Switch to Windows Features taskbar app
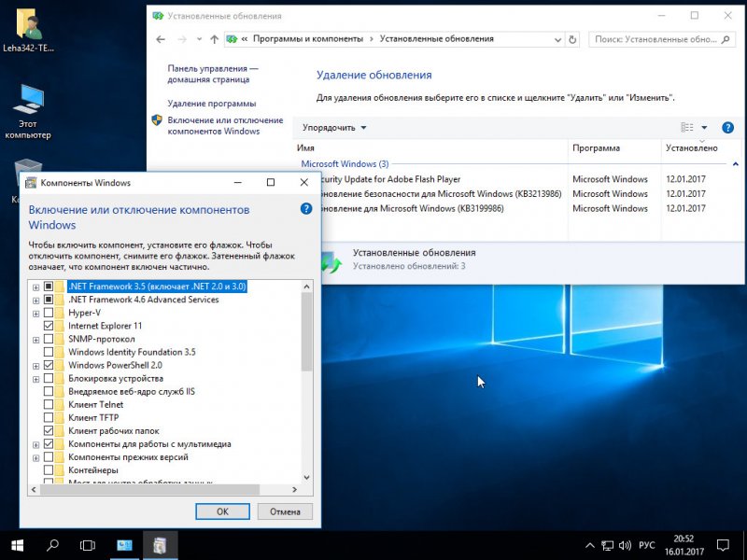 tap(160, 546)
